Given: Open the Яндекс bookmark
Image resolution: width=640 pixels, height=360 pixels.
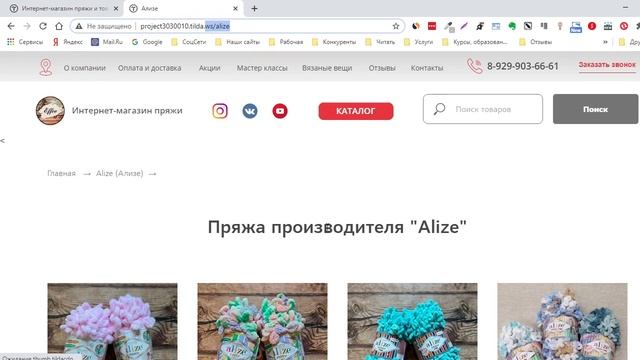Looking at the screenshot, I should coord(68,42).
